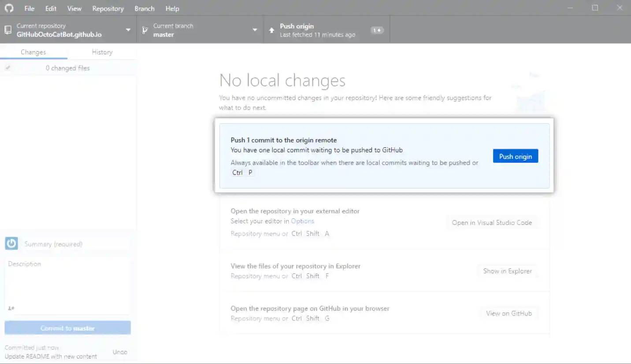631x364 pixels.
Task: Click the push origin up-arrow icon
Action: (271, 30)
